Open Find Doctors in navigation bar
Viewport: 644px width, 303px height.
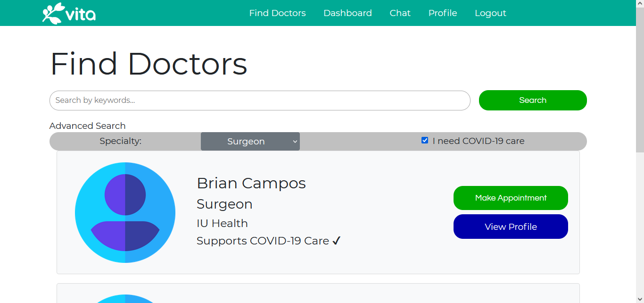pyautogui.click(x=277, y=13)
